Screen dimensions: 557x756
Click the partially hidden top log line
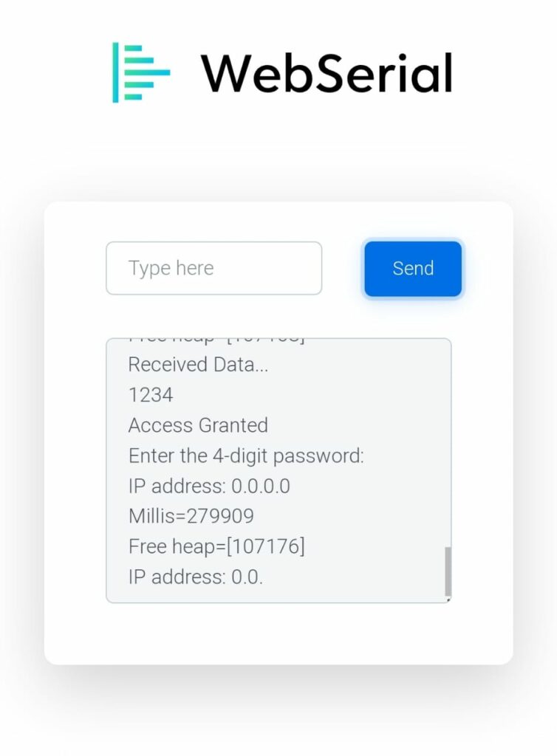tap(216, 341)
